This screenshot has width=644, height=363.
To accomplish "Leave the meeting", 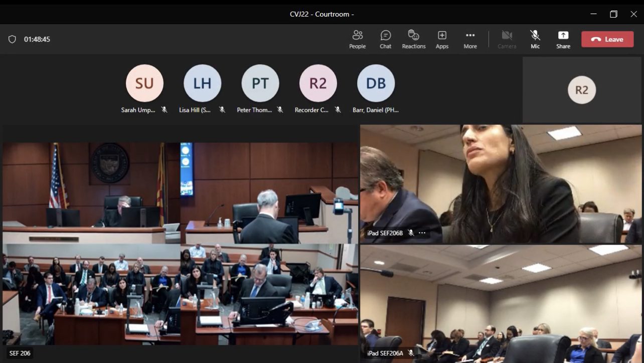I will coord(607,39).
